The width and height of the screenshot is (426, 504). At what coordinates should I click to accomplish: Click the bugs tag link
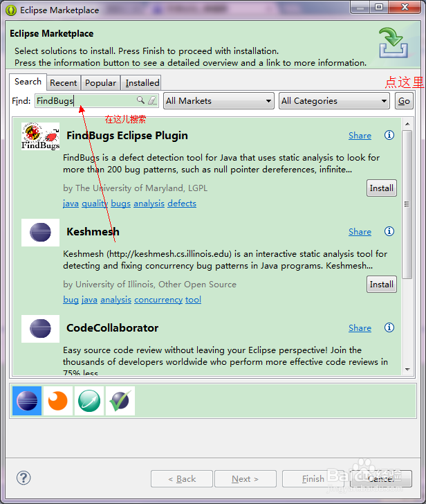click(121, 204)
